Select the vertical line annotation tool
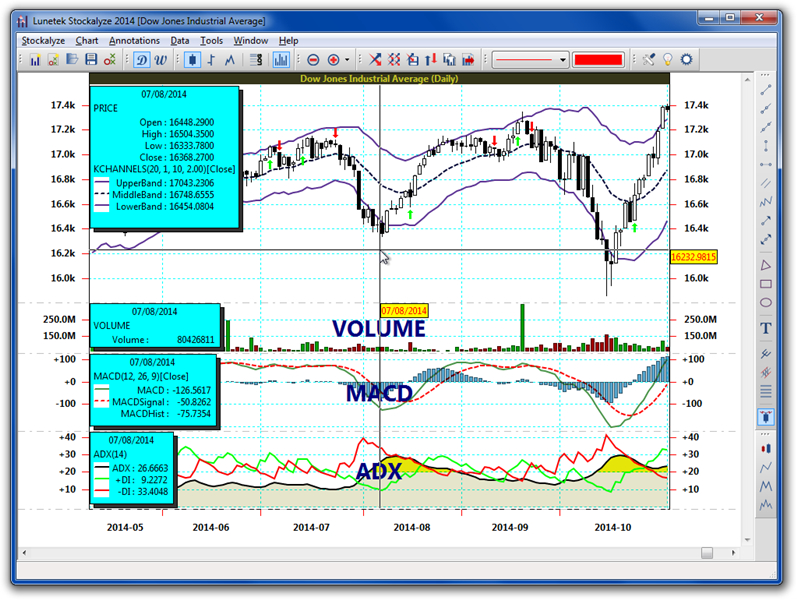Screen dimensions: 797x600 (766, 146)
